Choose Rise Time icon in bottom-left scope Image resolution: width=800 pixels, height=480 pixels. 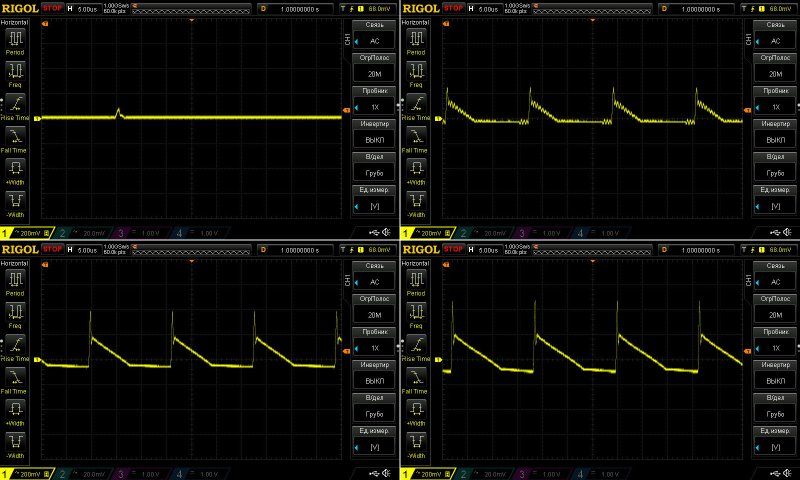click(16, 343)
